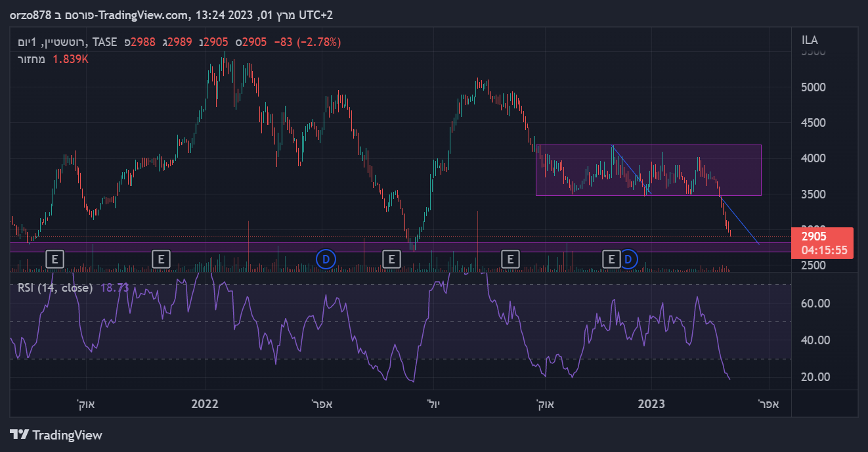Click the price change −83 (−2.78%)
This screenshot has height=452, width=868.
(307, 42)
